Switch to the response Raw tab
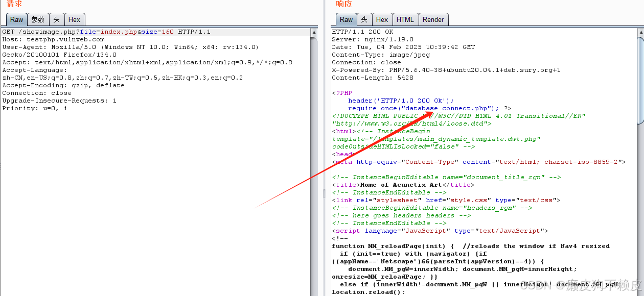The height and width of the screenshot is (296, 644). tap(347, 19)
